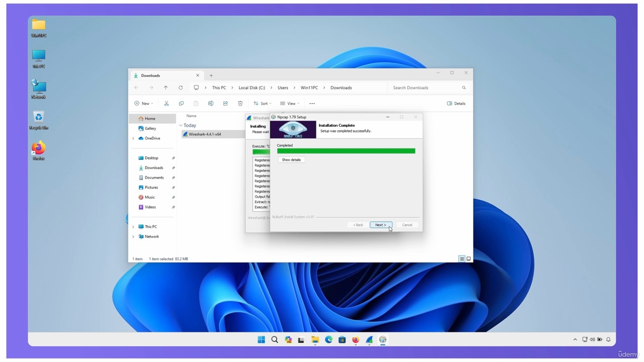Select the Downloads tab in Explorer

click(x=166, y=75)
